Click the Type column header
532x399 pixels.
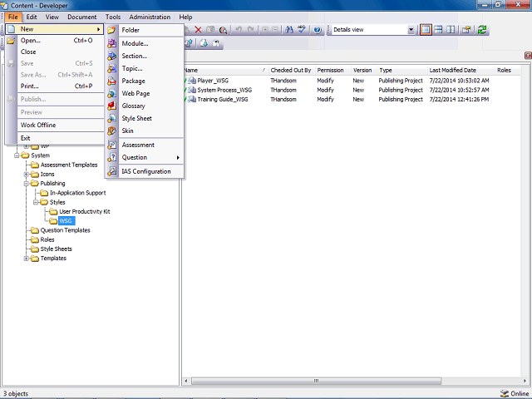pyautogui.click(x=402, y=70)
